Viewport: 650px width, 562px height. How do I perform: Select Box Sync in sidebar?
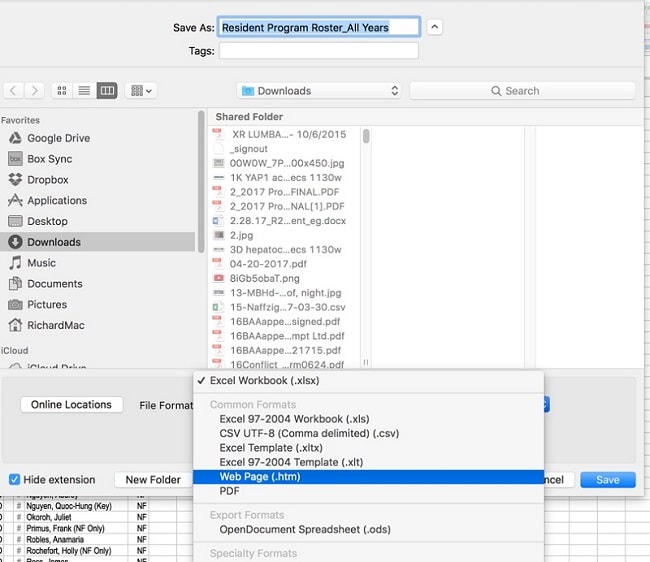pos(97,159)
